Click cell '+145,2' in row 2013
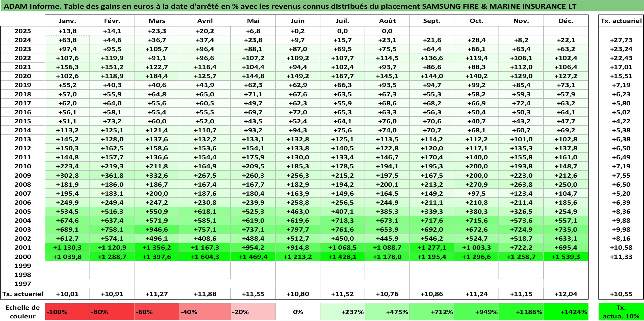 [67, 139]
